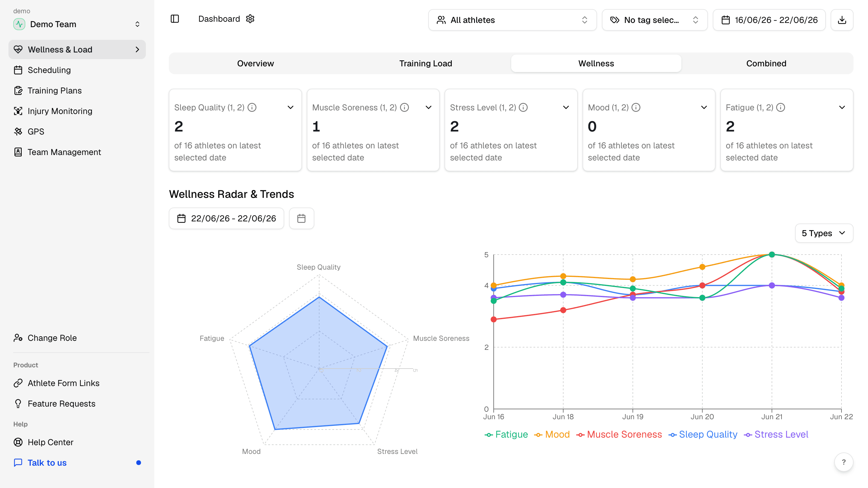Switch to the Overview tab
The height and width of the screenshot is (488, 868).
click(255, 63)
